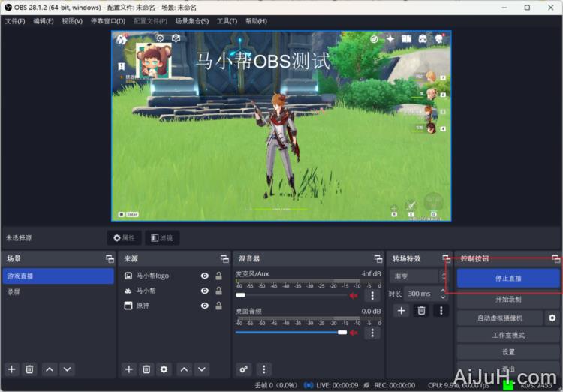
Task: Toggle lock on the 原神 source
Action: tap(218, 306)
